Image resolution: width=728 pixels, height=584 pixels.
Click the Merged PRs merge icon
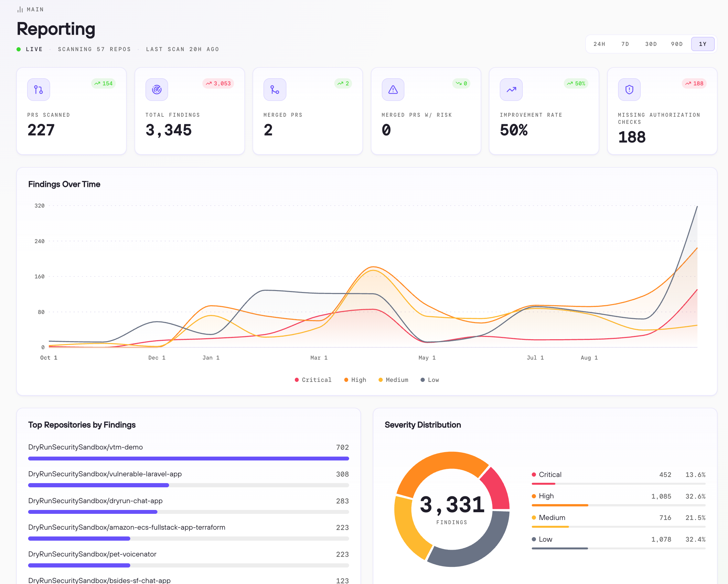click(275, 90)
